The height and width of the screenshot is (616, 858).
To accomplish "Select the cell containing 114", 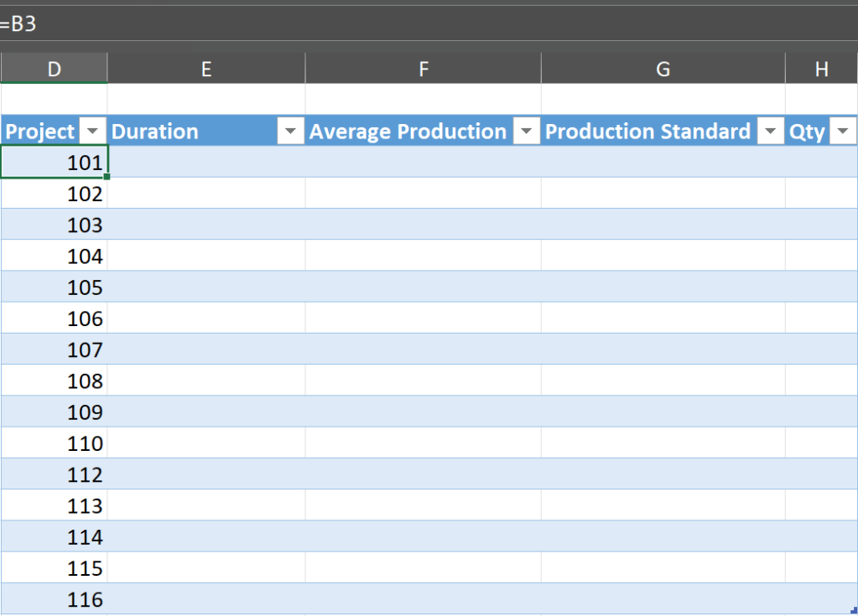I will tap(55, 536).
